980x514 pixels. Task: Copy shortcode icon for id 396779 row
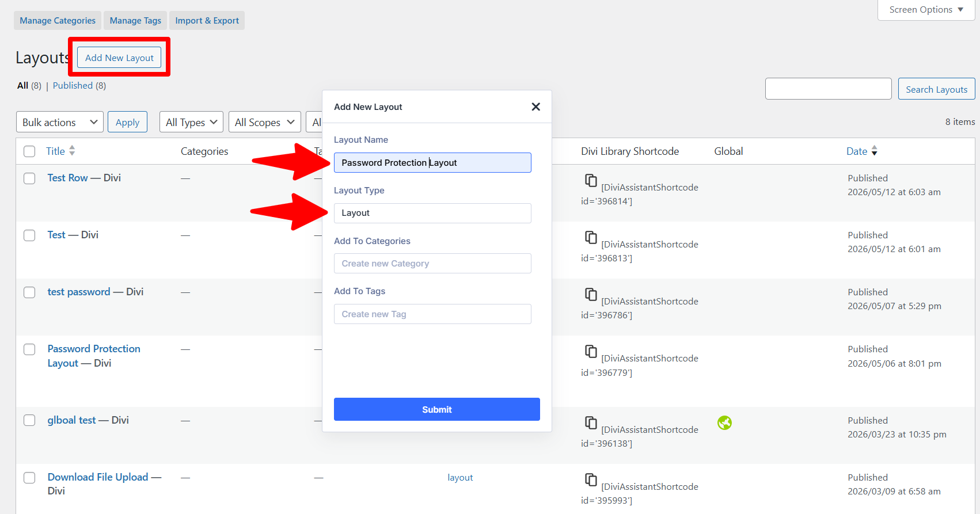[591, 351]
